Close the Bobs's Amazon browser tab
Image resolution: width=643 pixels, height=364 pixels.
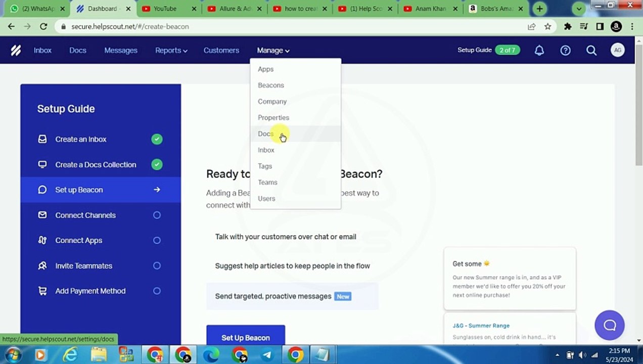point(521,9)
